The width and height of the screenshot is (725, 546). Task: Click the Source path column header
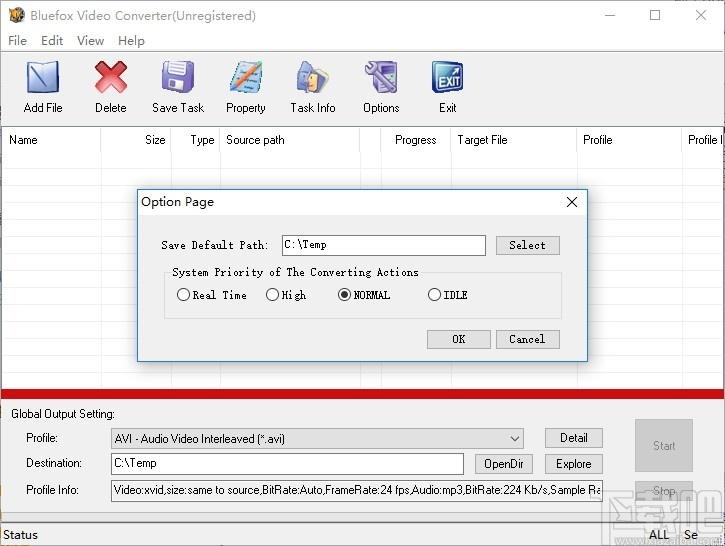point(289,140)
